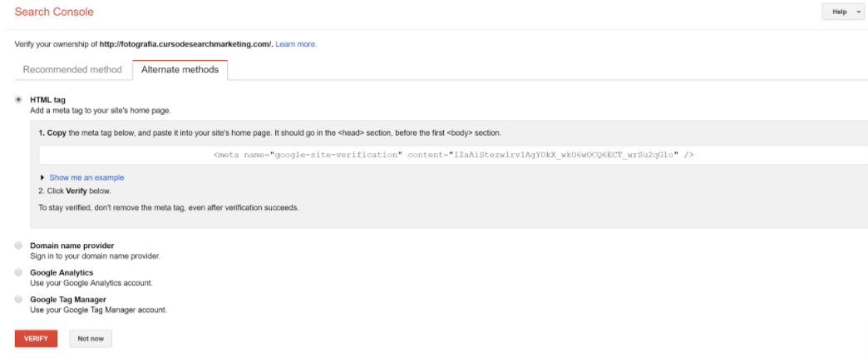Click the 'To stay verified' note text
This screenshot has width=868, height=358.
pos(168,208)
